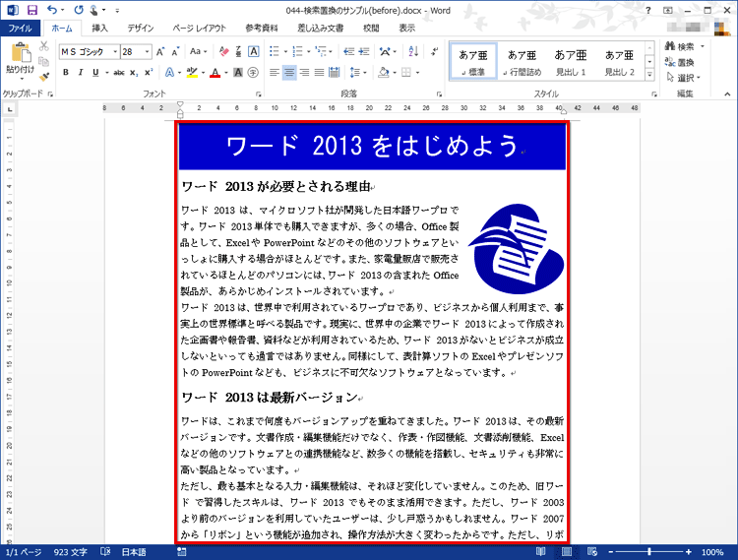Switch to the ページ レイアウト tab
Viewport: 738px width, 560px height.
pos(199,29)
